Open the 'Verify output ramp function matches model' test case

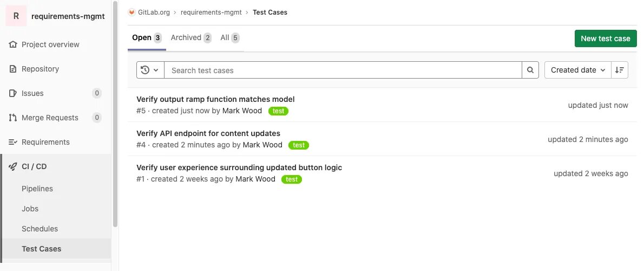215,99
